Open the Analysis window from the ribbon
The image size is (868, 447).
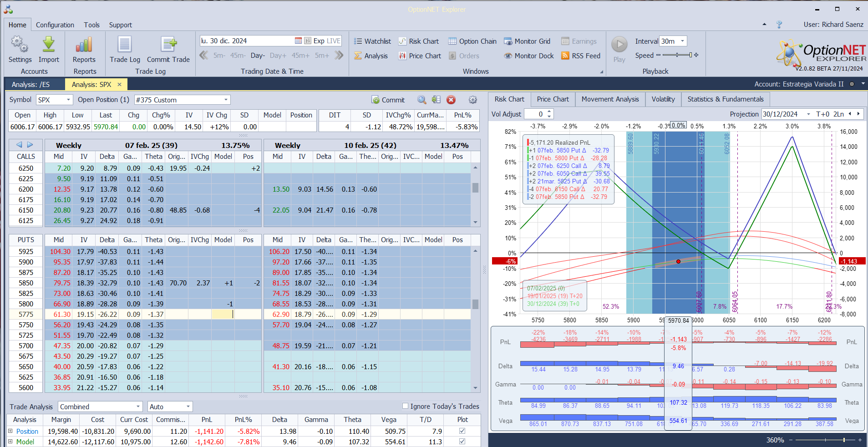tap(371, 56)
